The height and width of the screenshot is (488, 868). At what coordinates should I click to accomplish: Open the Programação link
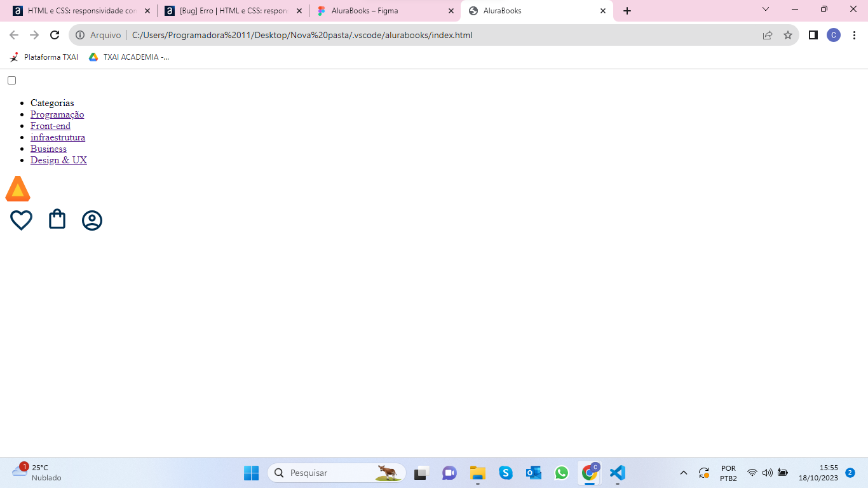tap(57, 114)
